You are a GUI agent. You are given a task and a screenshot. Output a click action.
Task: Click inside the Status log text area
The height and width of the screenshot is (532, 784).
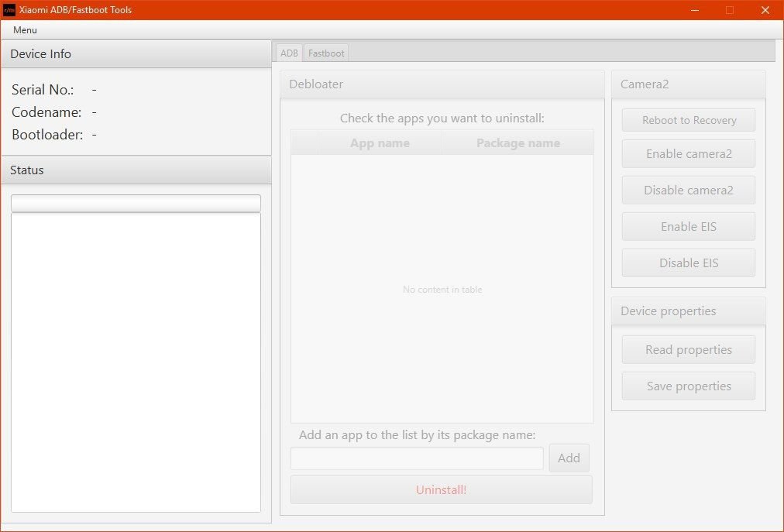coord(136,362)
